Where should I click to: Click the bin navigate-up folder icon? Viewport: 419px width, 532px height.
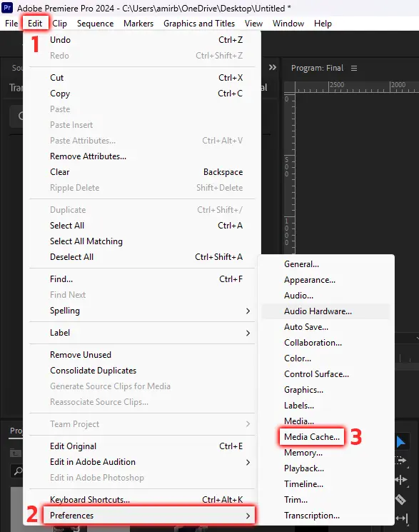(15, 453)
